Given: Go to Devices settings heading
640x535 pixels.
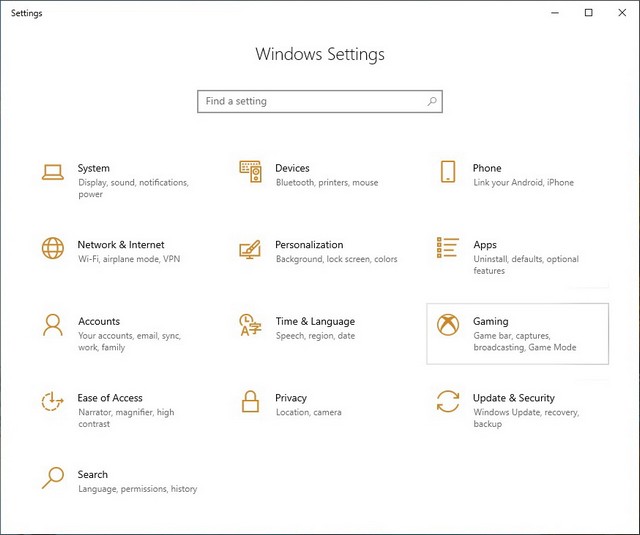Looking at the screenshot, I should click(x=292, y=168).
